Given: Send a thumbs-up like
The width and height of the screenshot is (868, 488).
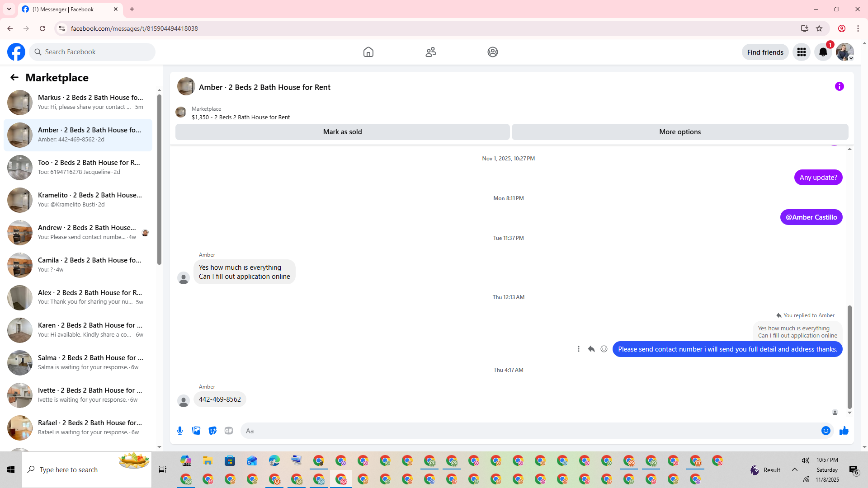Looking at the screenshot, I should pos(844,431).
